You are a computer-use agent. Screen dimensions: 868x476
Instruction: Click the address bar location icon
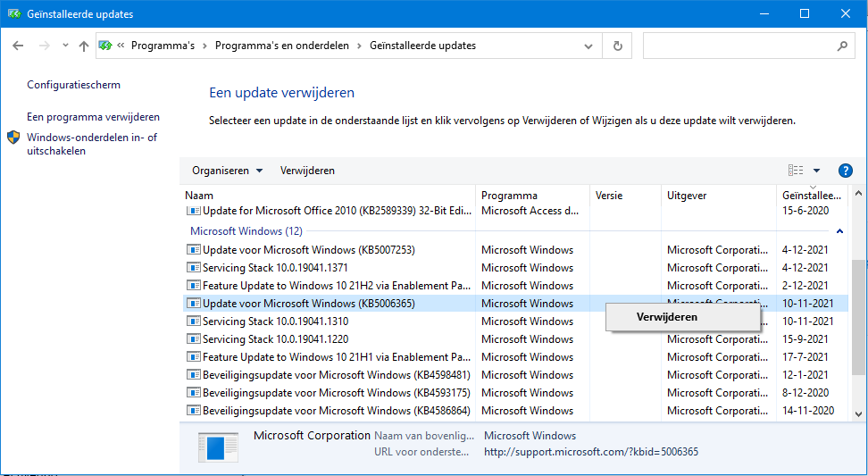click(x=105, y=46)
